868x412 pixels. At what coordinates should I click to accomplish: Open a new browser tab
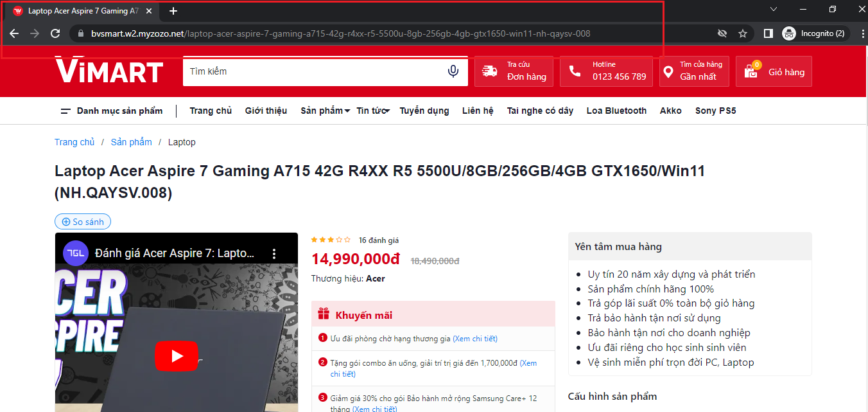(173, 11)
